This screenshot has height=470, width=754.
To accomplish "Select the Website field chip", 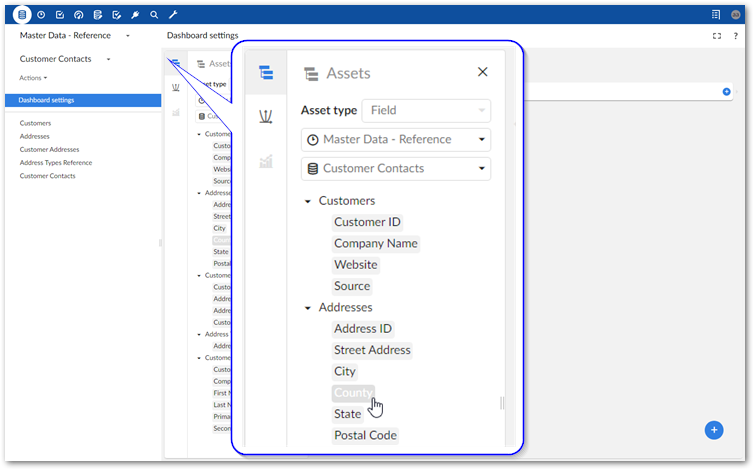I will coord(356,265).
